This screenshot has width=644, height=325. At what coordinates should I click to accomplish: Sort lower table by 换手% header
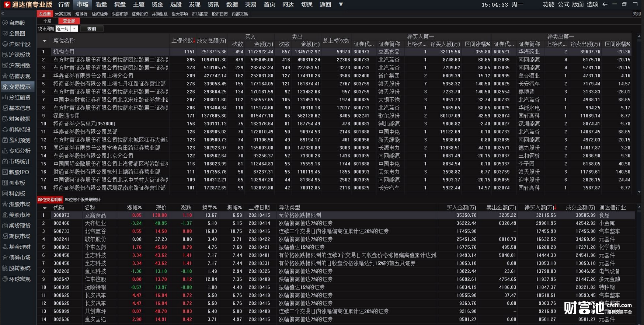[x=209, y=208]
